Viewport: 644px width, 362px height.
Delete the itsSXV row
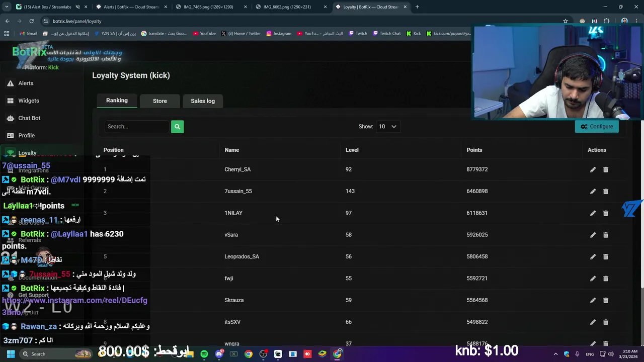click(606, 322)
